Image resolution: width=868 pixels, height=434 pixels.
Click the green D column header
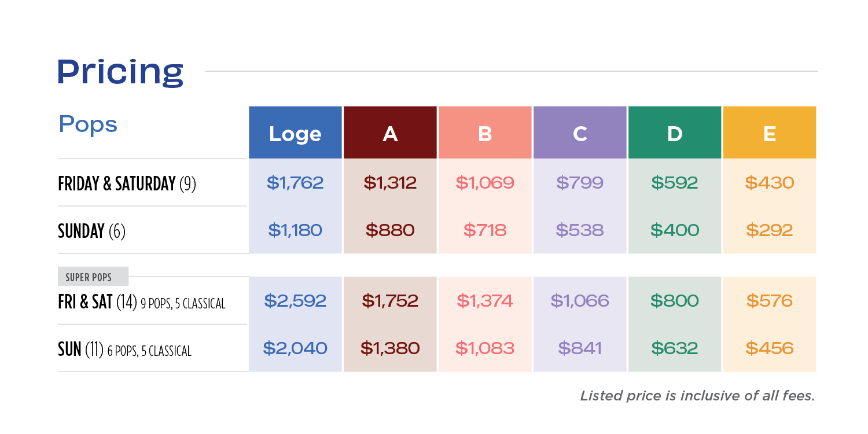tap(675, 133)
